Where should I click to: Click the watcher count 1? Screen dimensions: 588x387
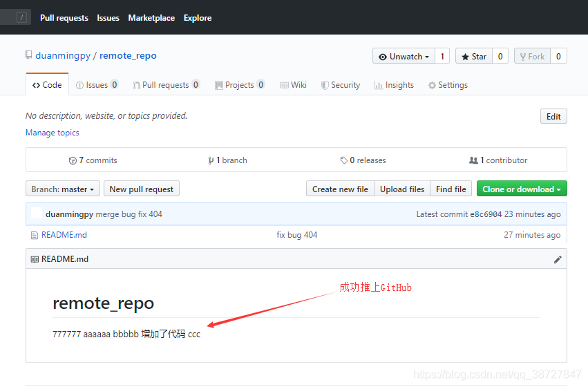tap(442, 56)
